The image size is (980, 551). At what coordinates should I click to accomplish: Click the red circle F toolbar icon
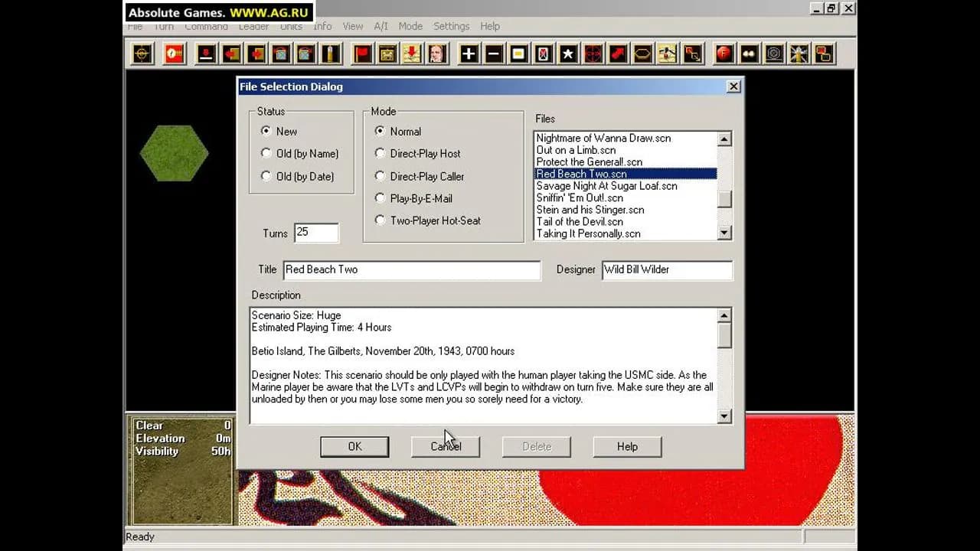pyautogui.click(x=724, y=54)
